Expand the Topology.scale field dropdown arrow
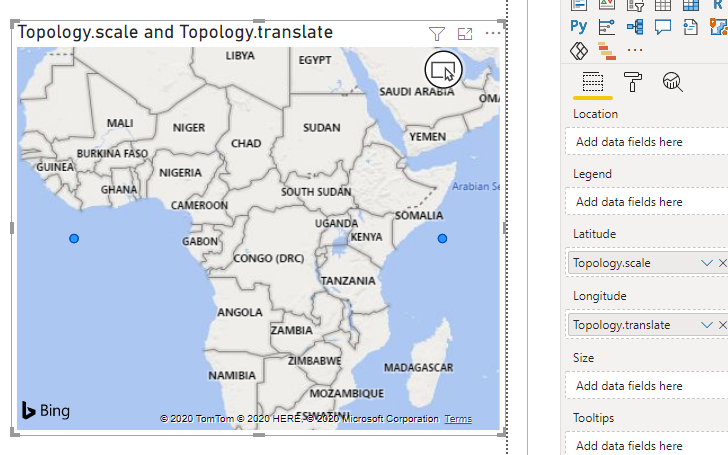 [707, 263]
